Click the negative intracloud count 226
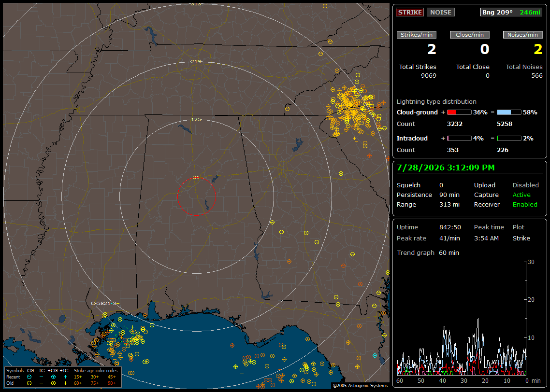This screenshot has height=392, width=550. point(503,150)
